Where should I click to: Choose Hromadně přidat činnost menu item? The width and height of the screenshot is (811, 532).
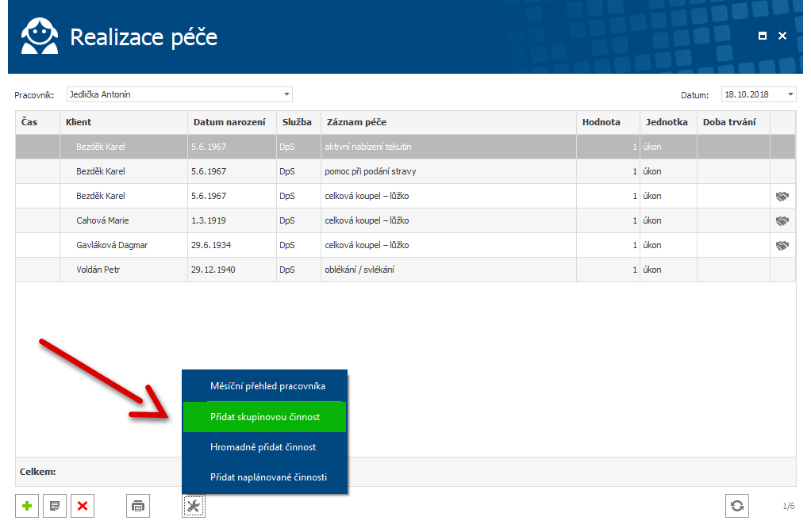pos(265,447)
